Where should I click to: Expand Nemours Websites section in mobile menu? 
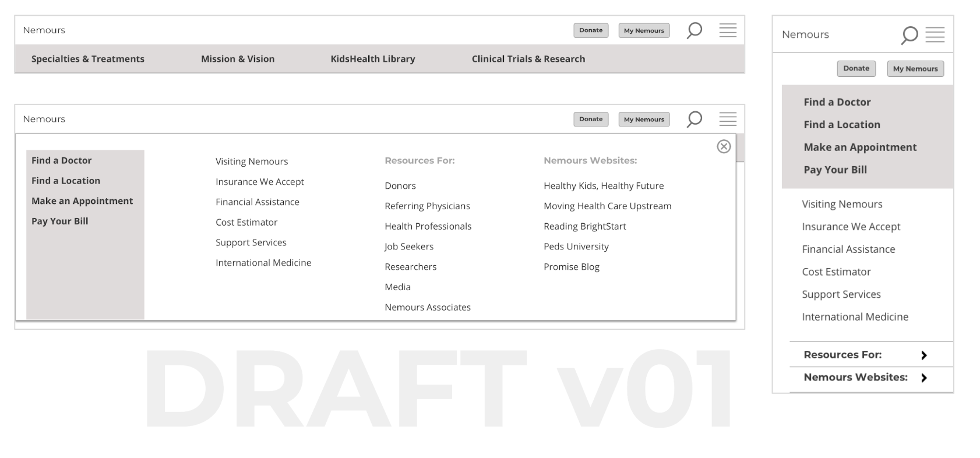923,378
